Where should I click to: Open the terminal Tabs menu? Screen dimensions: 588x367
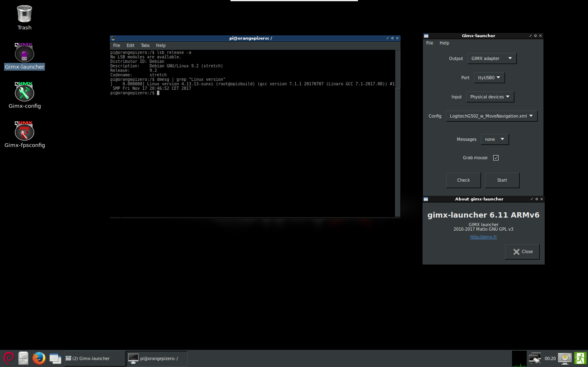pos(145,46)
